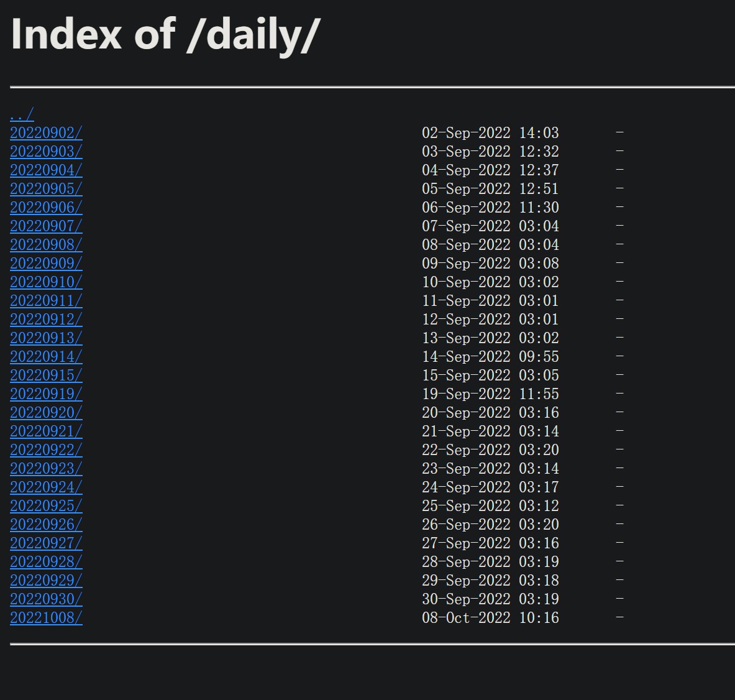Click the timestamp '11-Sep-2022 03:01'

(490, 301)
